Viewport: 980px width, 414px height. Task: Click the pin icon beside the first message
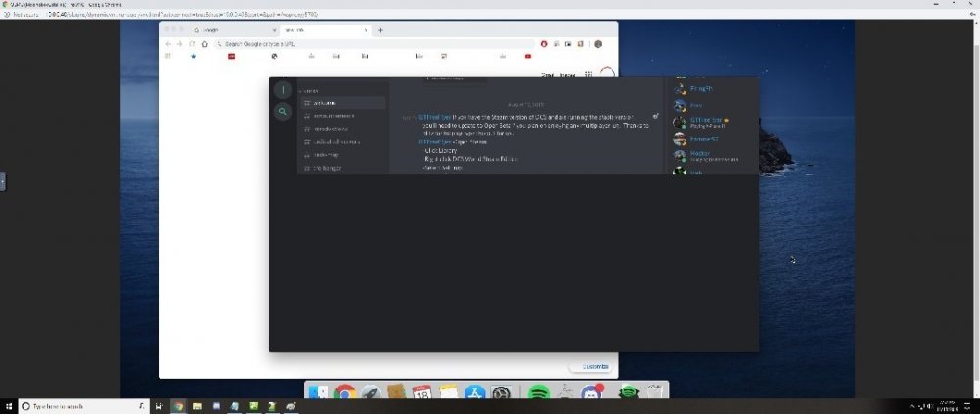point(655,116)
